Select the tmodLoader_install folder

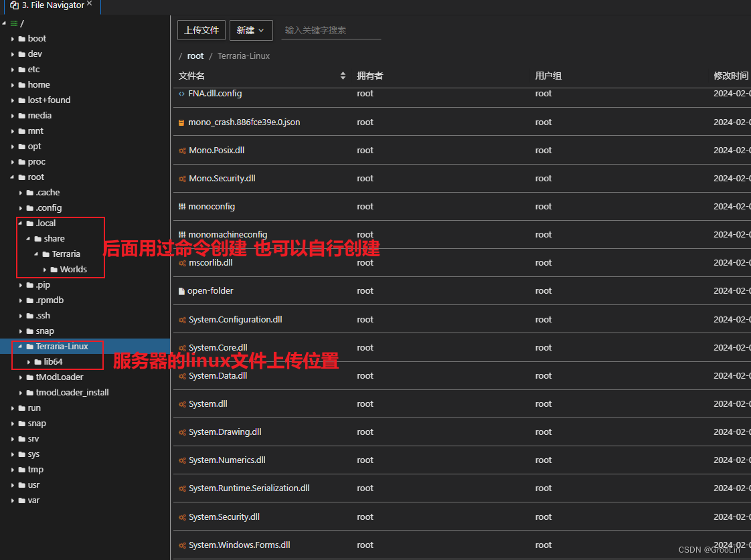(x=72, y=393)
